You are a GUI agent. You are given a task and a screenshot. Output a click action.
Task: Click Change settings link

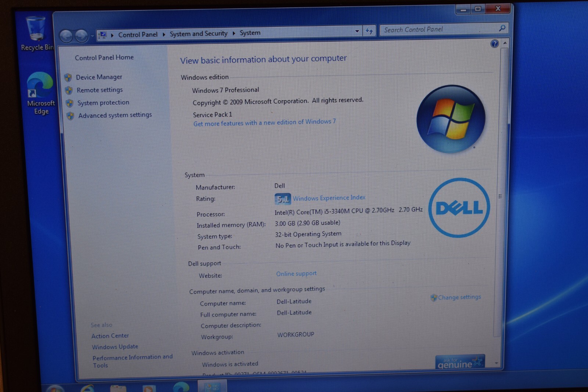coord(459,297)
